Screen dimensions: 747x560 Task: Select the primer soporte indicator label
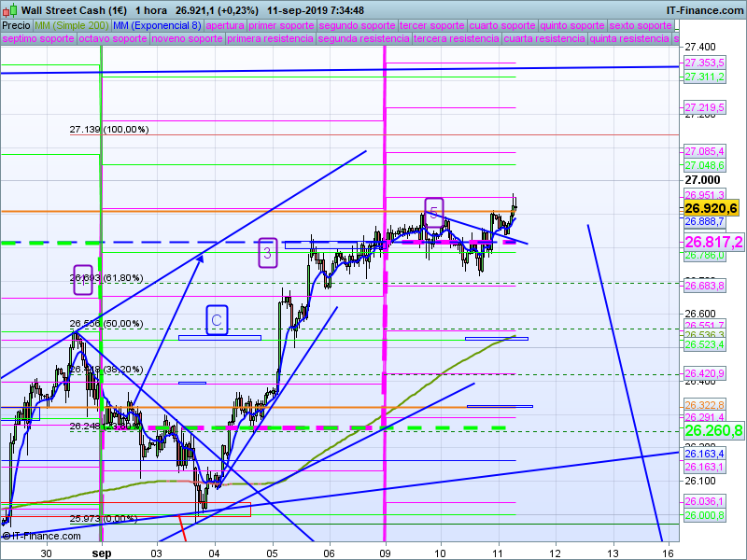[x=282, y=26]
